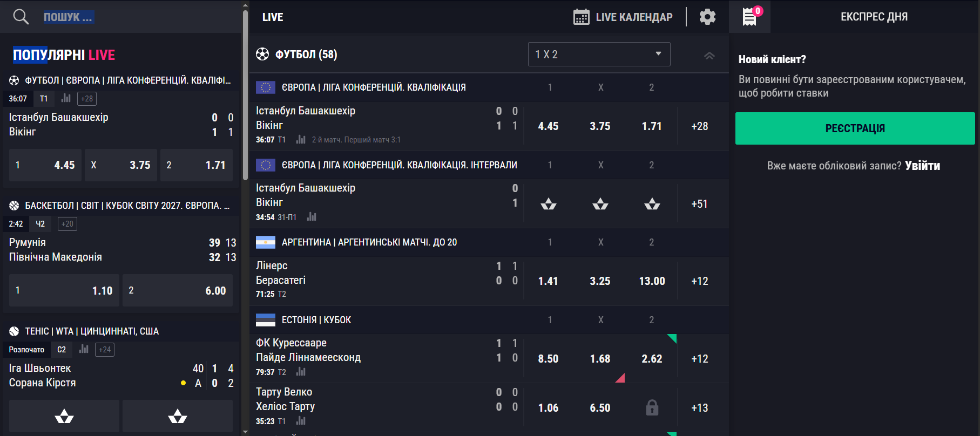Open the ЕКСПРЕС ДНЯ tab
The image size is (980, 436).
tap(873, 16)
